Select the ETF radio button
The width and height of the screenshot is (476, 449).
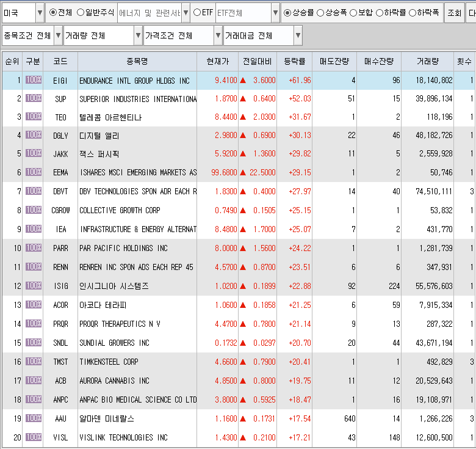point(197,12)
